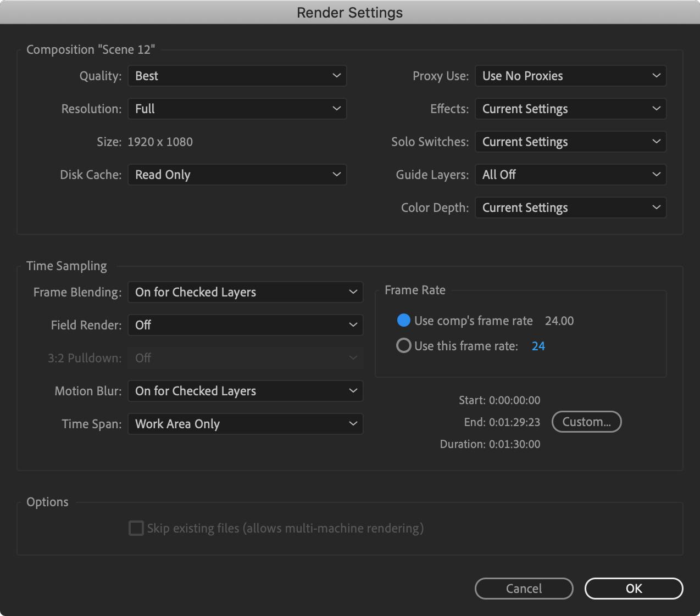
Task: Click the Options group heading
Action: [47, 502]
